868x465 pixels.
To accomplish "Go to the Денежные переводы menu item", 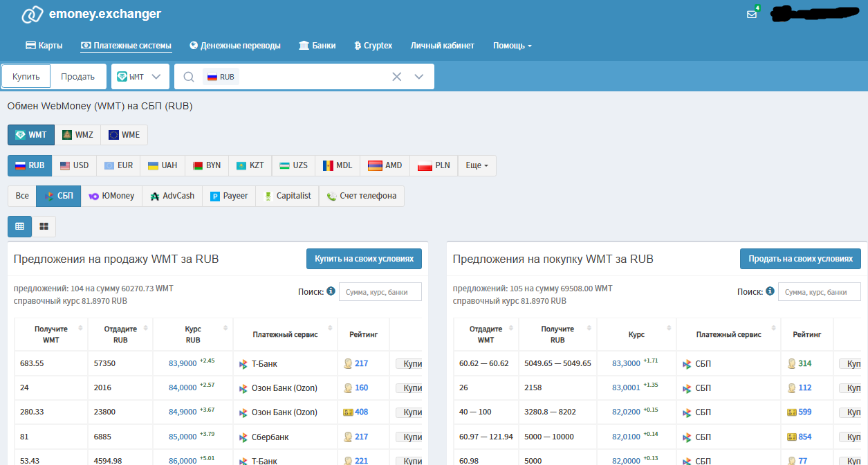I will [235, 46].
